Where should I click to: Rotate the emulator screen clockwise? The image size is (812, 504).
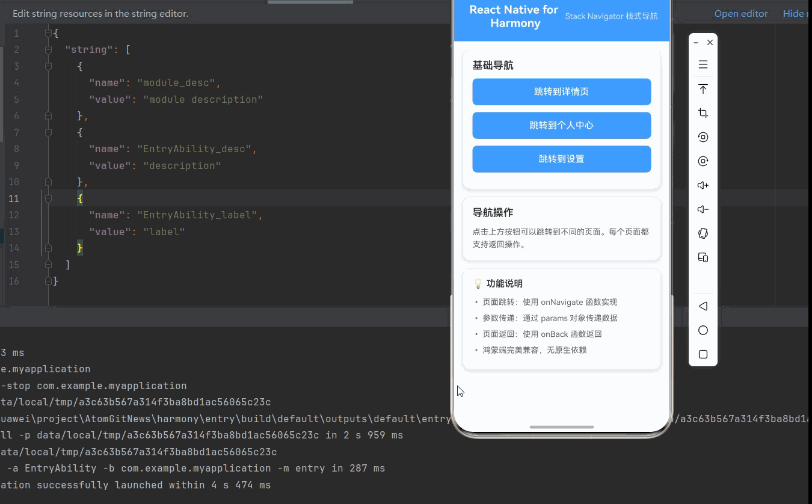[x=703, y=161]
